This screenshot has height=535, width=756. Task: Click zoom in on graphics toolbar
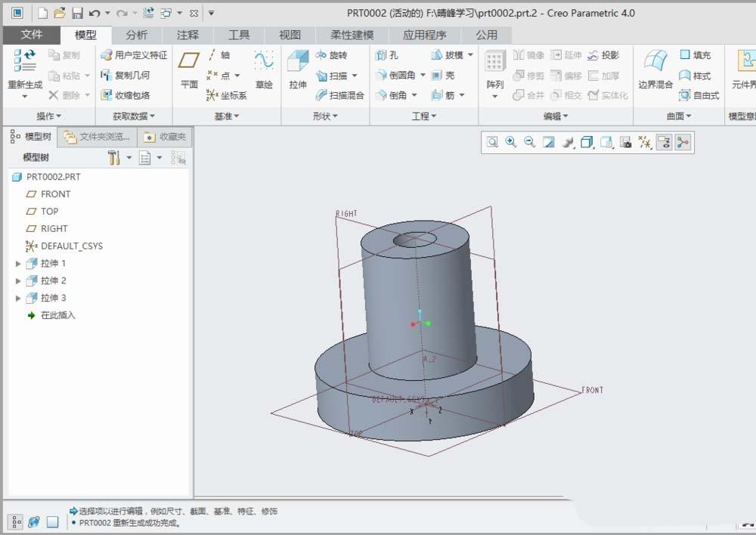[511, 142]
